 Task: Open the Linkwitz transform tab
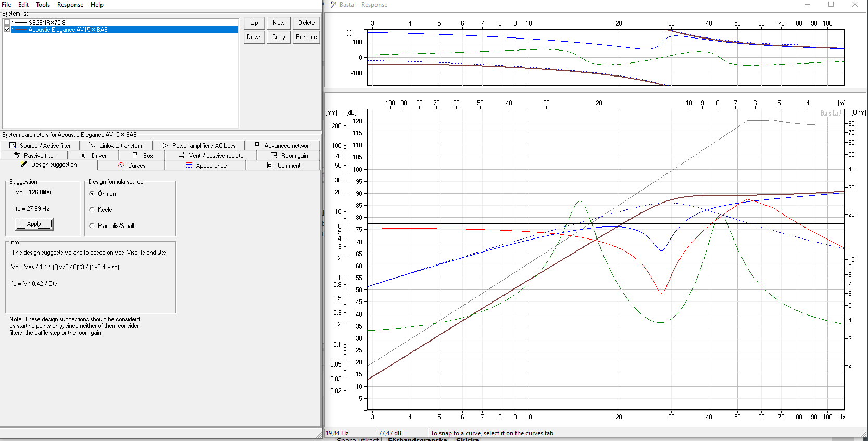116,146
